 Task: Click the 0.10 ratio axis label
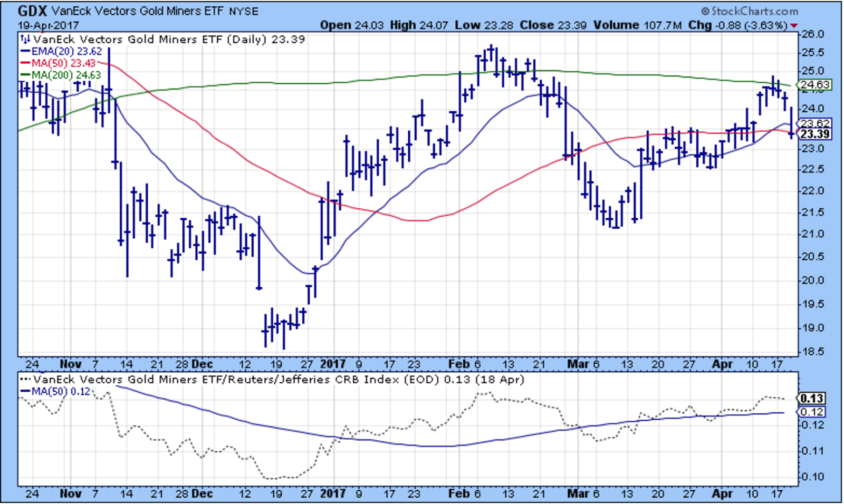pyautogui.click(x=813, y=477)
